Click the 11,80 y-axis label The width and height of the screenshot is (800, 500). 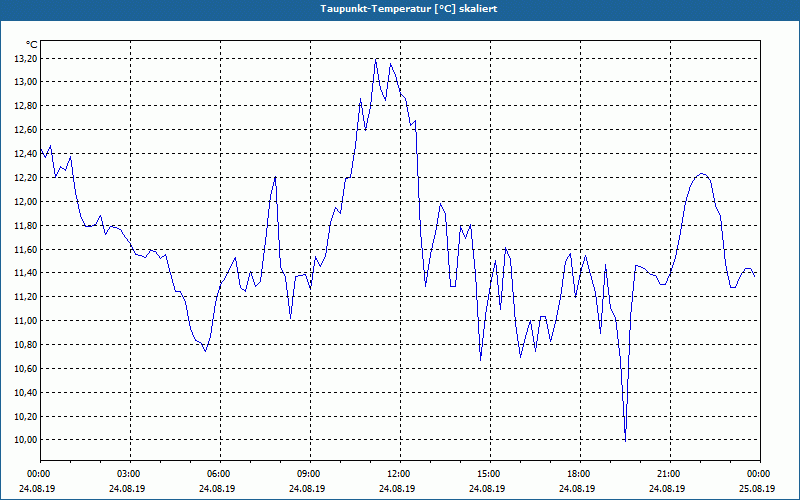click(26, 226)
